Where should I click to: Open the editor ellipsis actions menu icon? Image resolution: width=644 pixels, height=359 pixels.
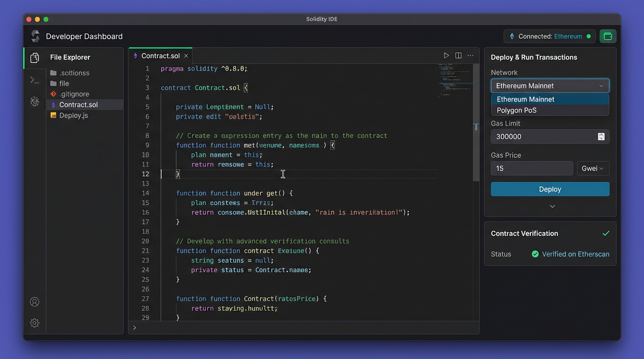[x=470, y=55]
